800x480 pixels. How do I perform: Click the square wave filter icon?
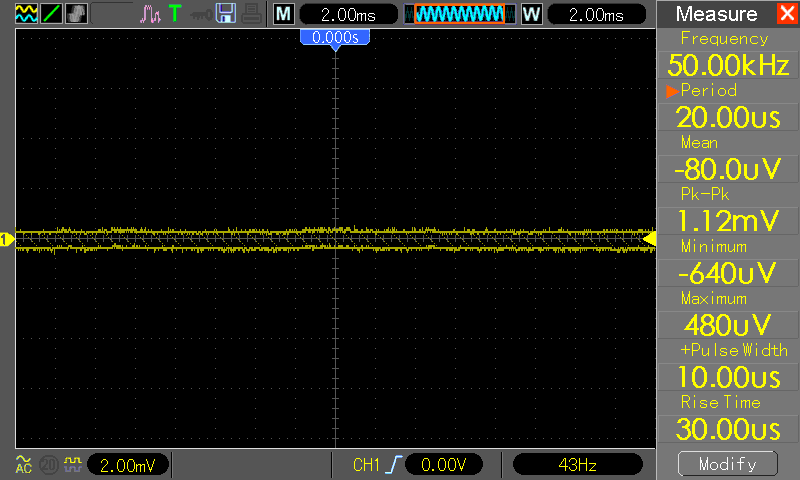72,464
